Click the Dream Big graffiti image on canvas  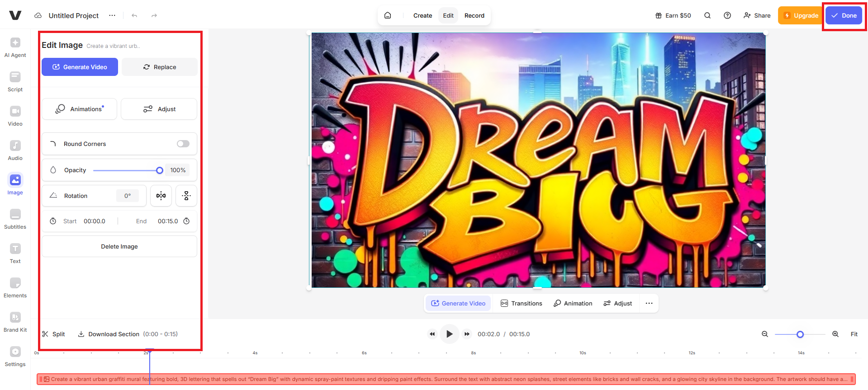tap(538, 160)
